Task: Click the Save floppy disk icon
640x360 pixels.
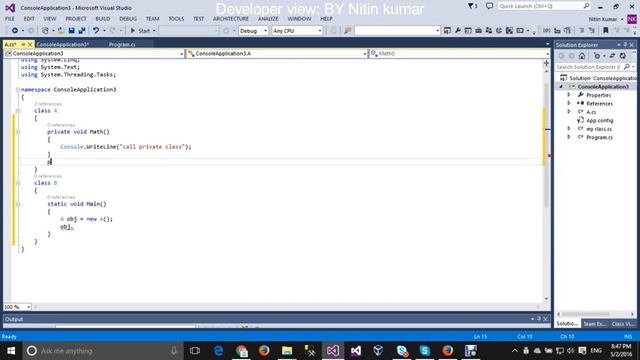Action: click(x=71, y=31)
